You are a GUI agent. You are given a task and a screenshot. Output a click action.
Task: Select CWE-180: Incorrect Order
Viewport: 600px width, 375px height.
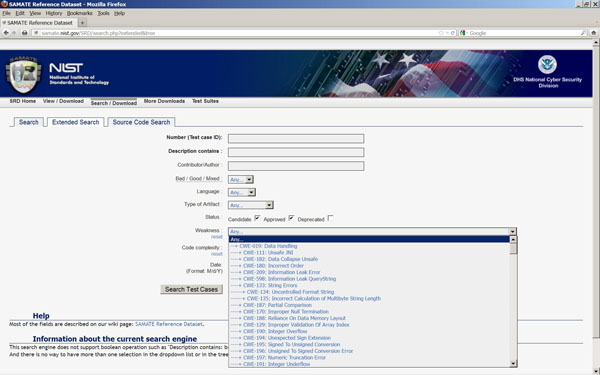click(369, 266)
